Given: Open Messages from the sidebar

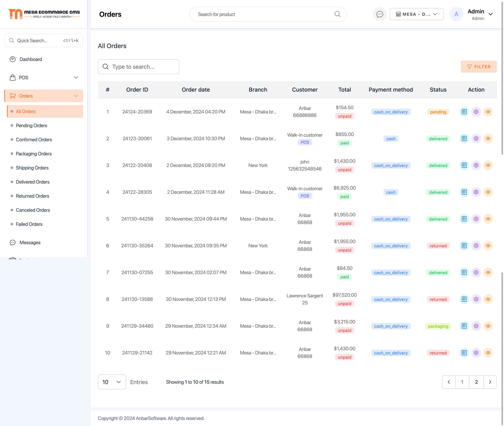Looking at the screenshot, I should click(44, 242).
